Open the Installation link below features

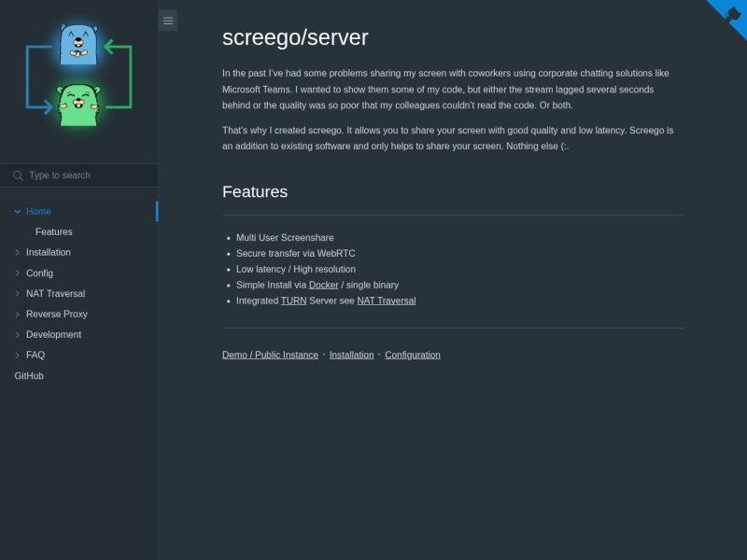click(352, 355)
